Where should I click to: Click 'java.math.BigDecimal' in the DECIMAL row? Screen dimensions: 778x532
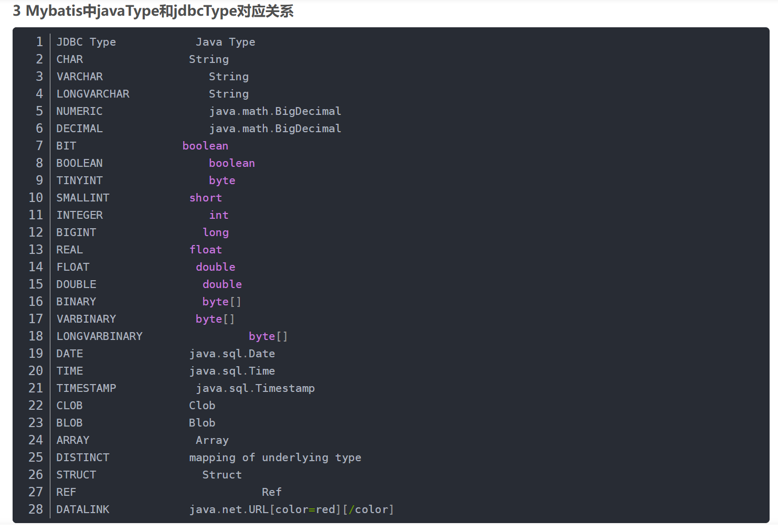pyautogui.click(x=275, y=129)
